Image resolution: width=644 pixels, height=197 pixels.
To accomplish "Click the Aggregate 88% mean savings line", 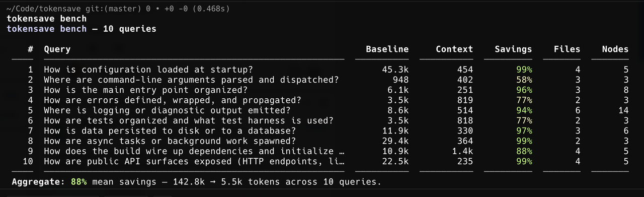I will point(196,182).
